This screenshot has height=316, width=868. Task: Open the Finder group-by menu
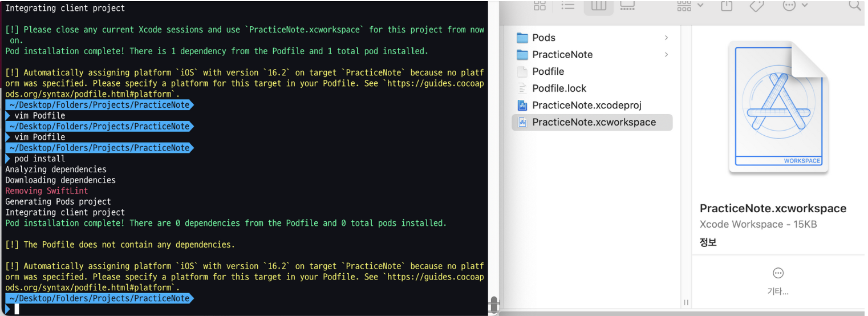(x=690, y=5)
